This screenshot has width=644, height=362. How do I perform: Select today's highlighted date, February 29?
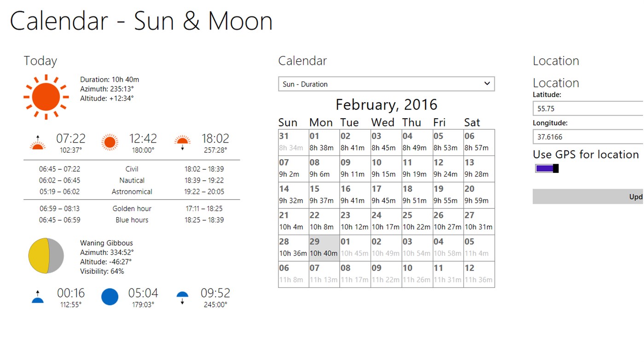324,247
